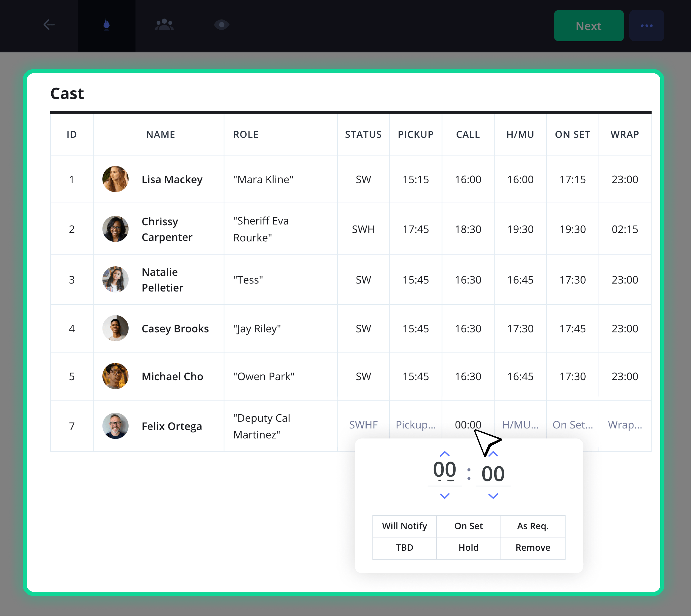Image resolution: width=691 pixels, height=616 pixels.
Task: Click the minutes field in time picker
Action: click(x=493, y=473)
